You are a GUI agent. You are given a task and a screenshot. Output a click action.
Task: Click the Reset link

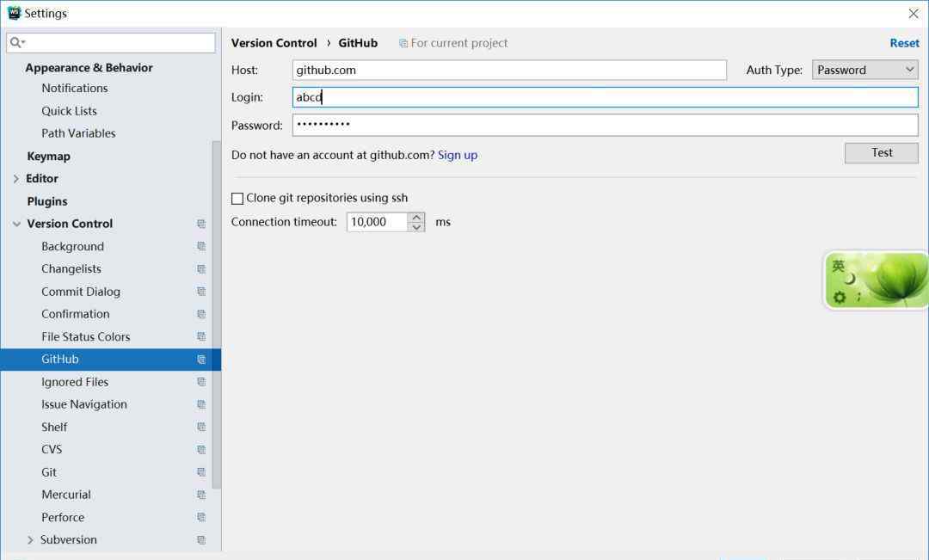tap(904, 43)
